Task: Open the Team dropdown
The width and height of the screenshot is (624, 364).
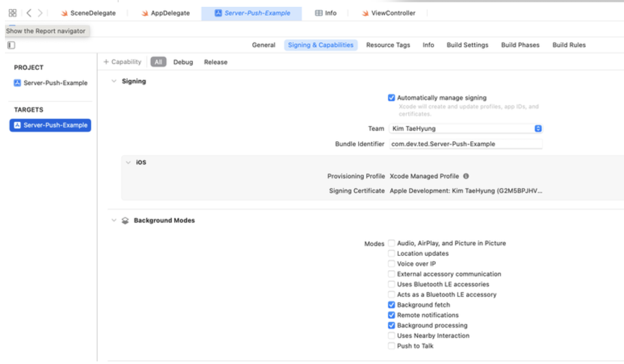Action: (x=466, y=129)
